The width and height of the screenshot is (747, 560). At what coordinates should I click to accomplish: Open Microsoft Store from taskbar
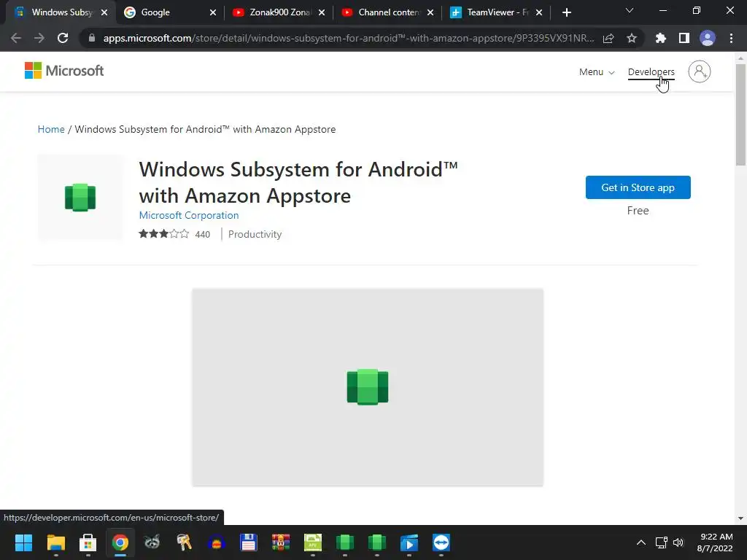88,542
